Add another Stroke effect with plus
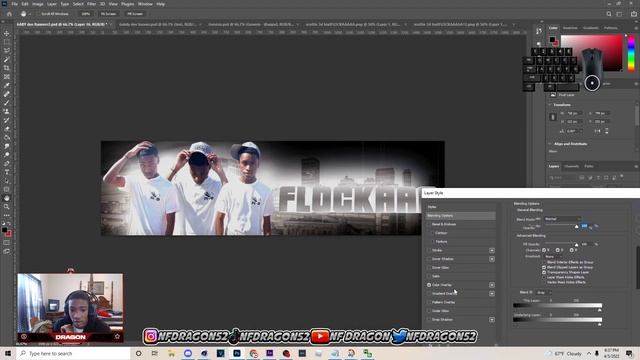 coord(492,250)
